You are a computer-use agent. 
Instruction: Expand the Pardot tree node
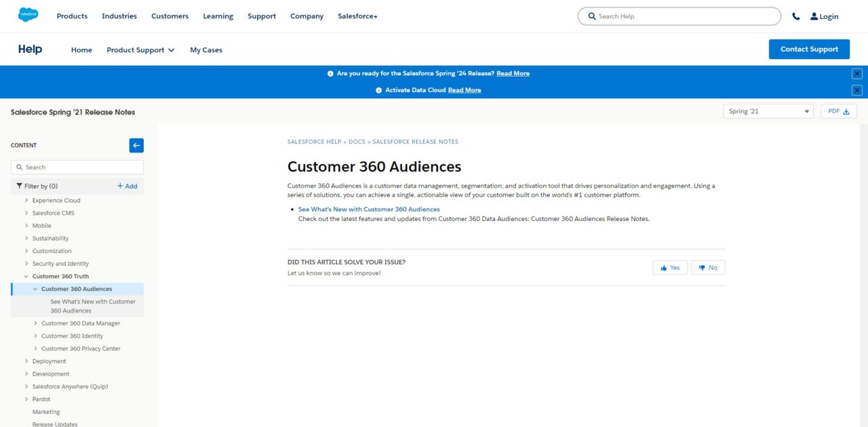tap(26, 399)
